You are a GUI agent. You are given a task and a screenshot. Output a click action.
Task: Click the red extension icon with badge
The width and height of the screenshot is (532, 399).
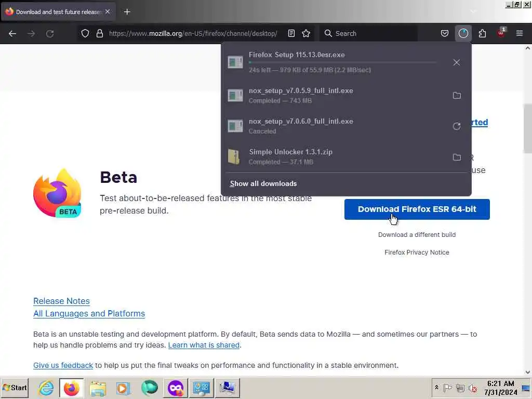(x=501, y=33)
